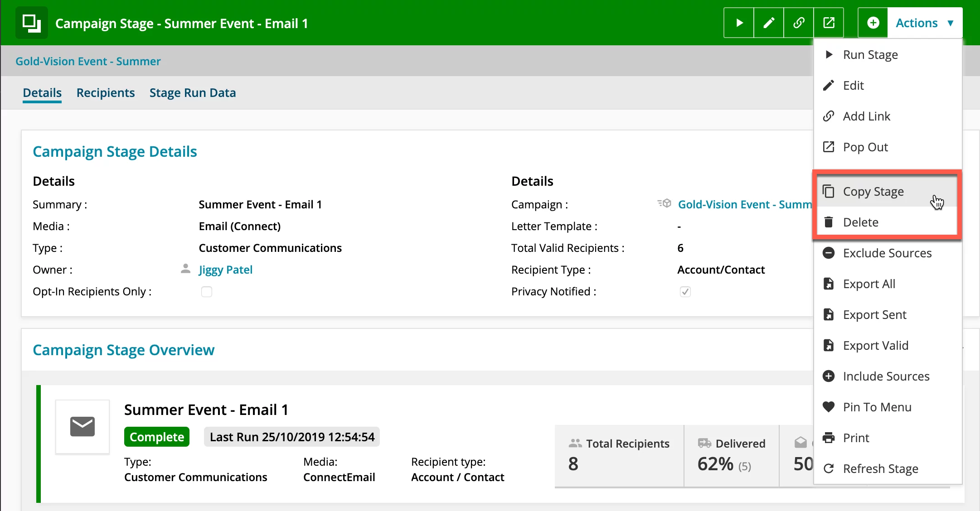Viewport: 980px width, 511px height.
Task: Click the Add Link chain icon in header
Action: pos(799,23)
